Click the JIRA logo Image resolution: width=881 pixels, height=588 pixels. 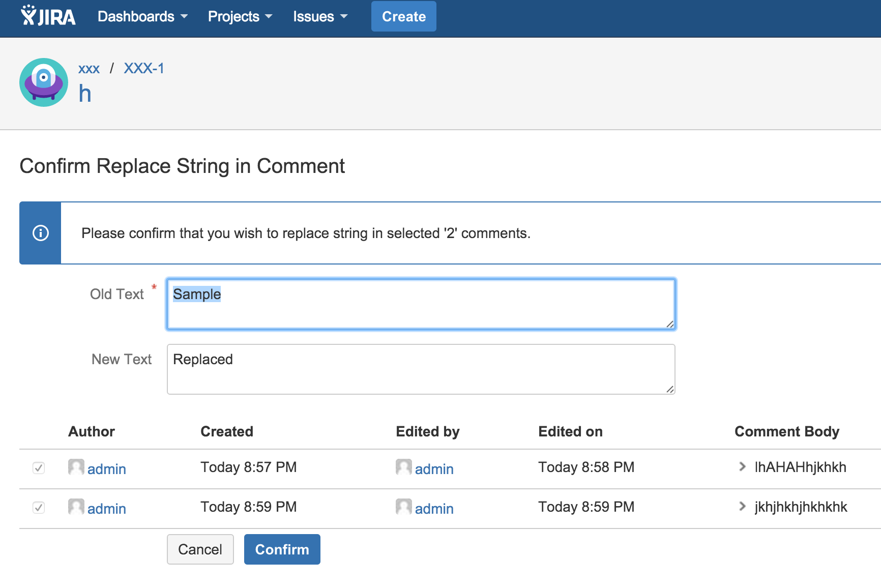pyautogui.click(x=48, y=16)
